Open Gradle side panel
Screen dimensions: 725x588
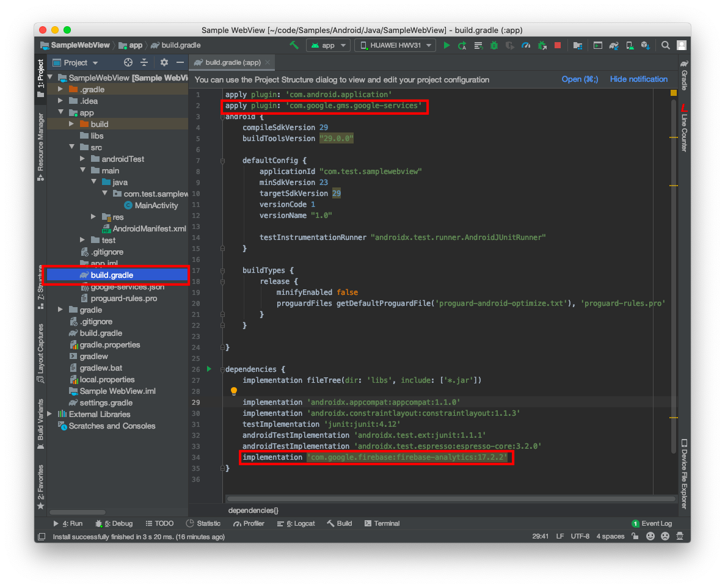[684, 75]
